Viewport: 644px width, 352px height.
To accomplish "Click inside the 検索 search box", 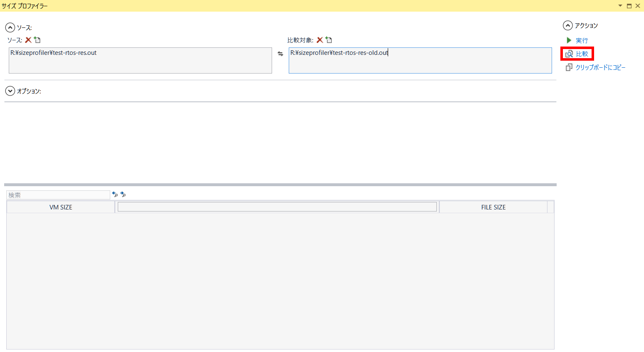I will pos(58,195).
